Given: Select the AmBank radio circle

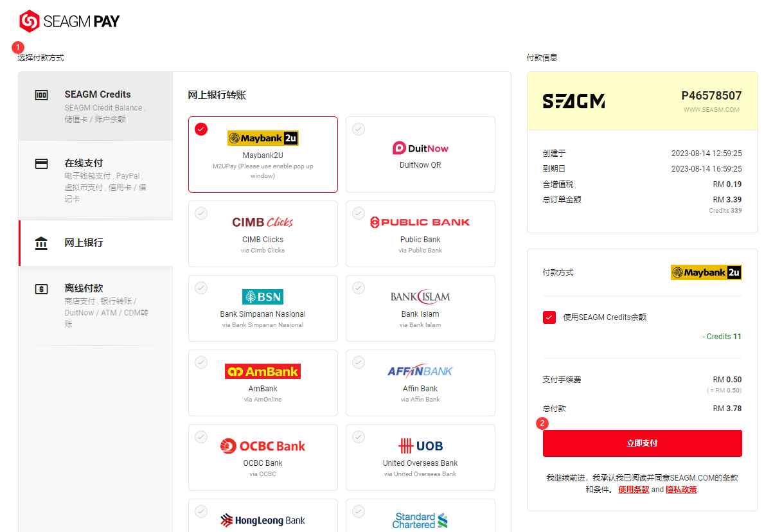Looking at the screenshot, I should pyautogui.click(x=201, y=362).
